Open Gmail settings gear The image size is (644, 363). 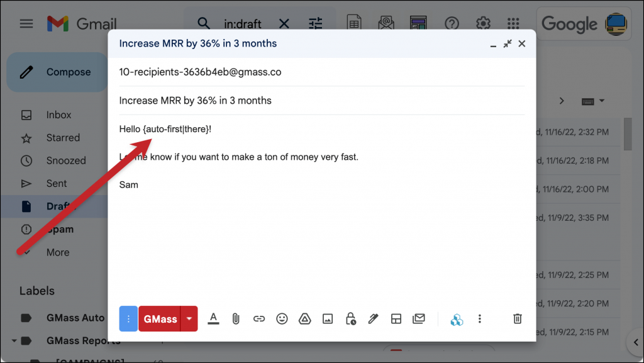tap(483, 23)
